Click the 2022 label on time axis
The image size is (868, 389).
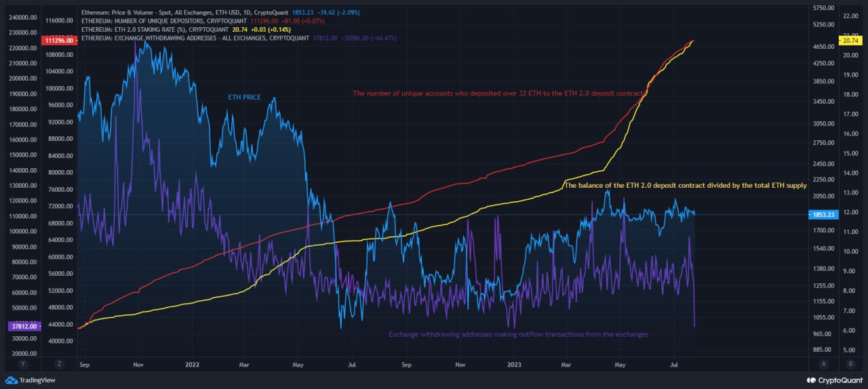193,364
